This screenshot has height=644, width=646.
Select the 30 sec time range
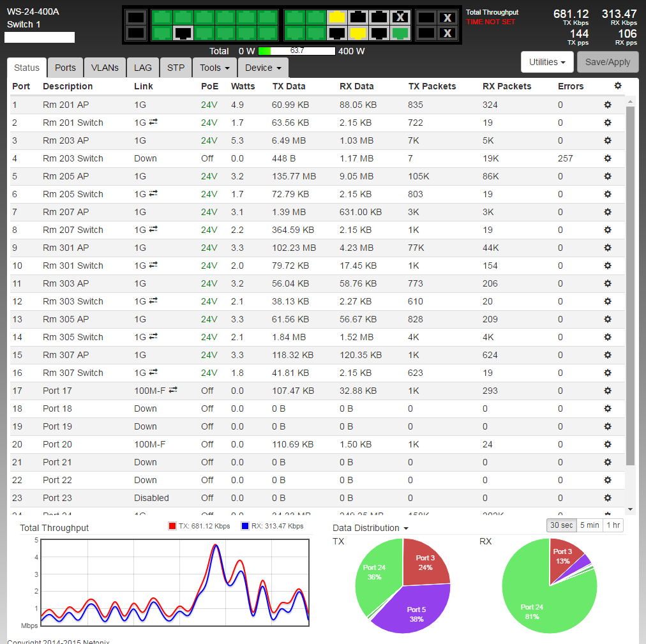pyautogui.click(x=562, y=525)
